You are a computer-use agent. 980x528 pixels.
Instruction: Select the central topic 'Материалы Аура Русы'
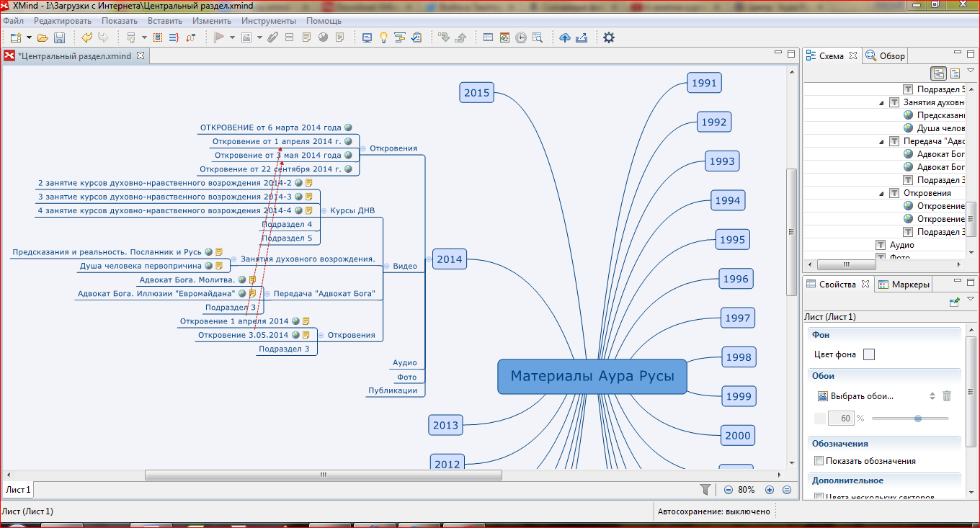592,376
